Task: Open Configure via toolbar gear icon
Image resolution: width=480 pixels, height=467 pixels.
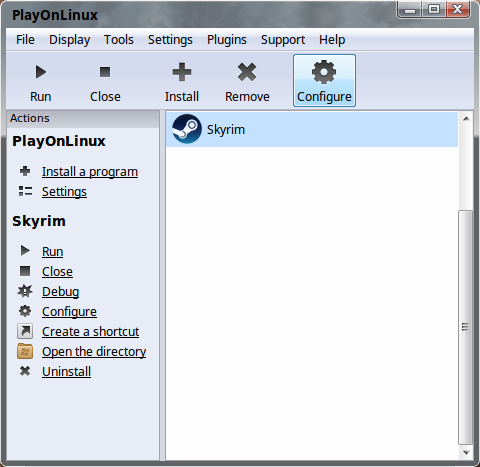Action: tap(324, 72)
